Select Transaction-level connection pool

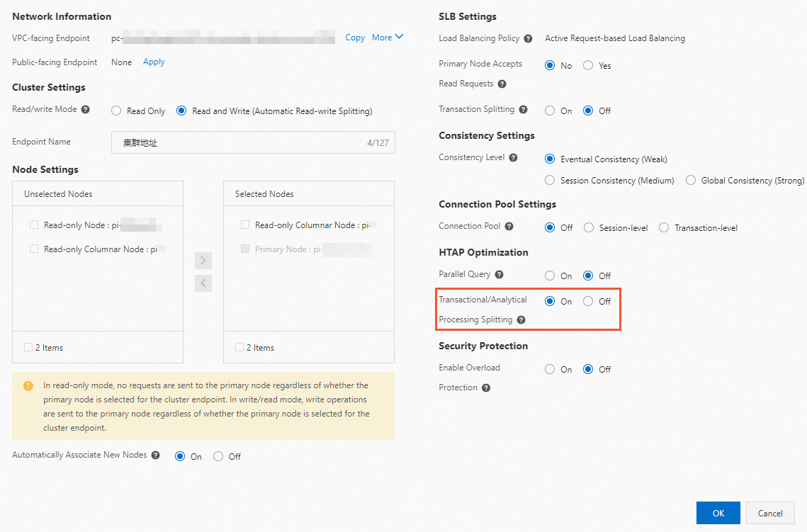tap(664, 228)
